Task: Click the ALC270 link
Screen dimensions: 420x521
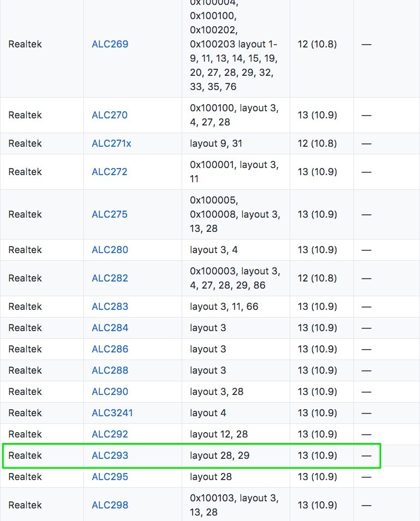Action: [109, 115]
